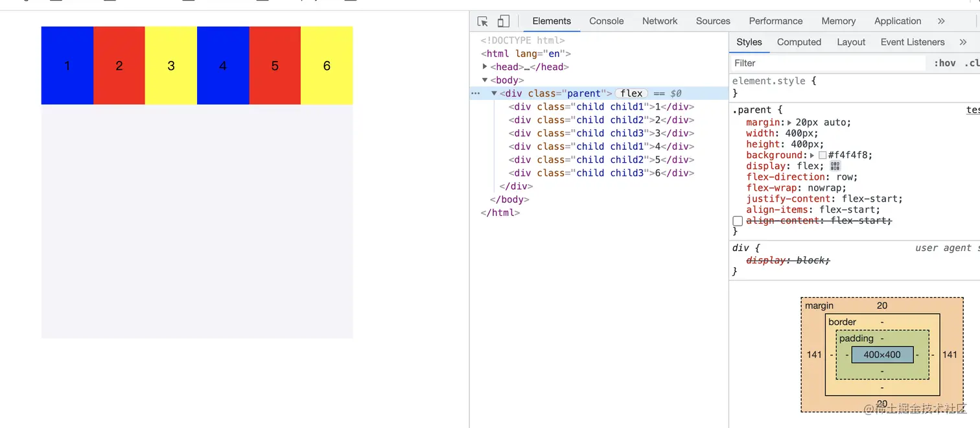This screenshot has width=980, height=428.
Task: Select the child1 div containing 4
Action: 601,147
